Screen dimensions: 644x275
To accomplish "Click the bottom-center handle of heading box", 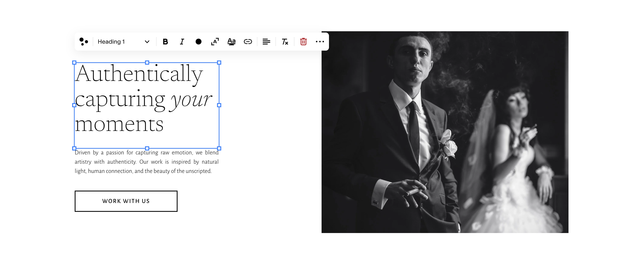I will [147, 148].
